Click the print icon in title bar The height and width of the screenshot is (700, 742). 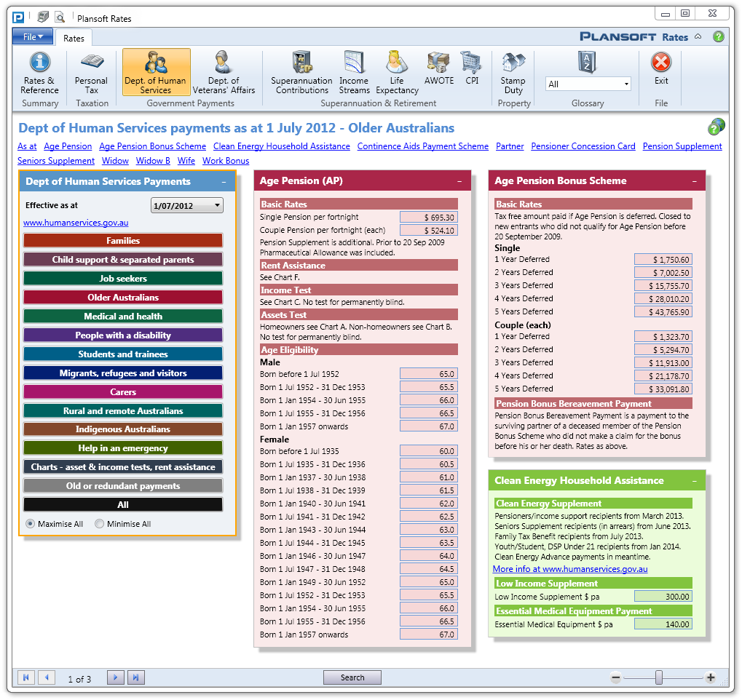43,17
